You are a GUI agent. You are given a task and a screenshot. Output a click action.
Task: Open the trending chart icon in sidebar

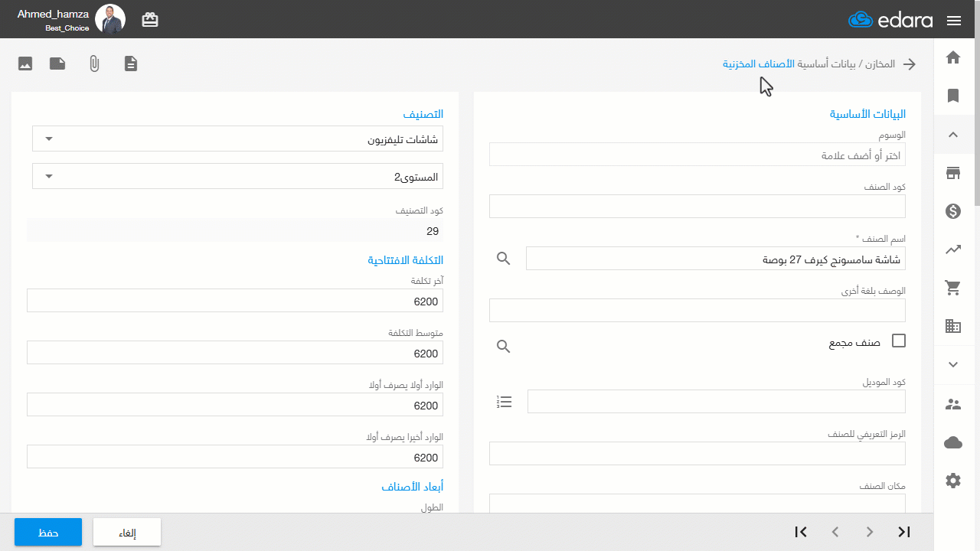tap(953, 249)
